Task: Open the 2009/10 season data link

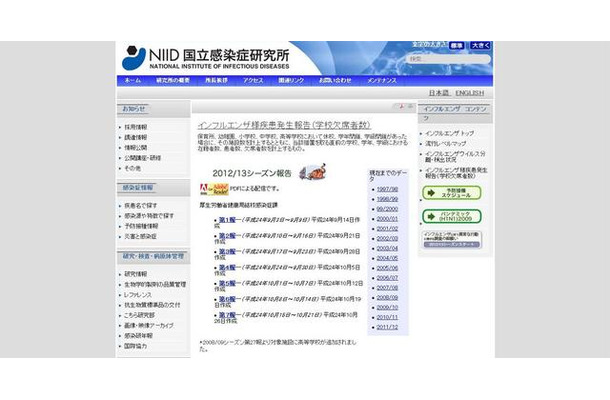Action: pyautogui.click(x=387, y=307)
